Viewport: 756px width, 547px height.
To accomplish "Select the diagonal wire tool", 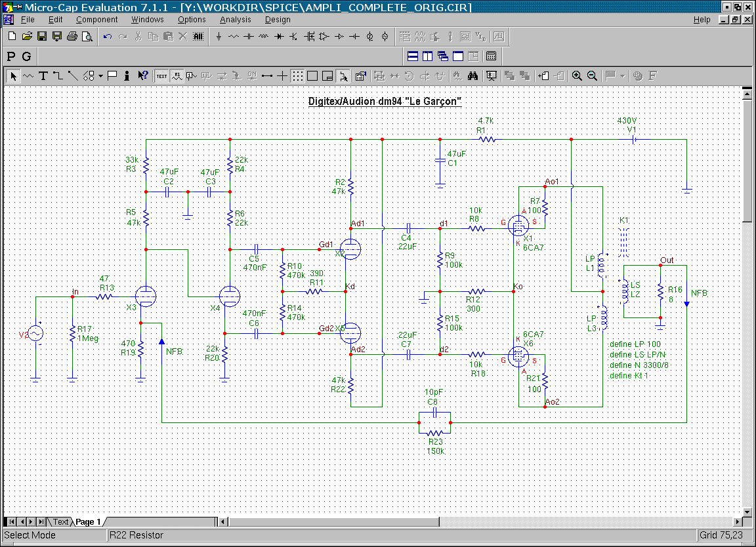I will [x=73, y=75].
